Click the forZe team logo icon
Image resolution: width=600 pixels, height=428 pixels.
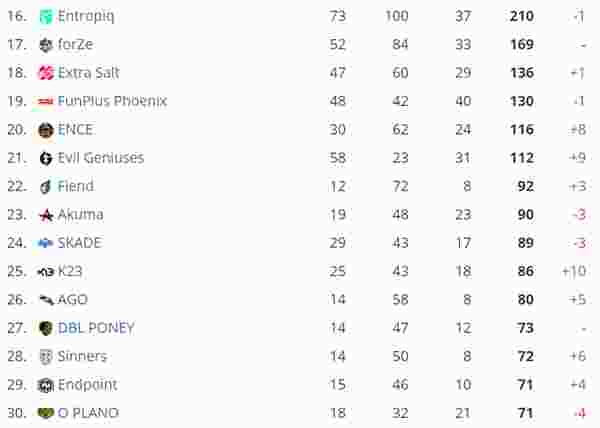[x=46, y=45]
